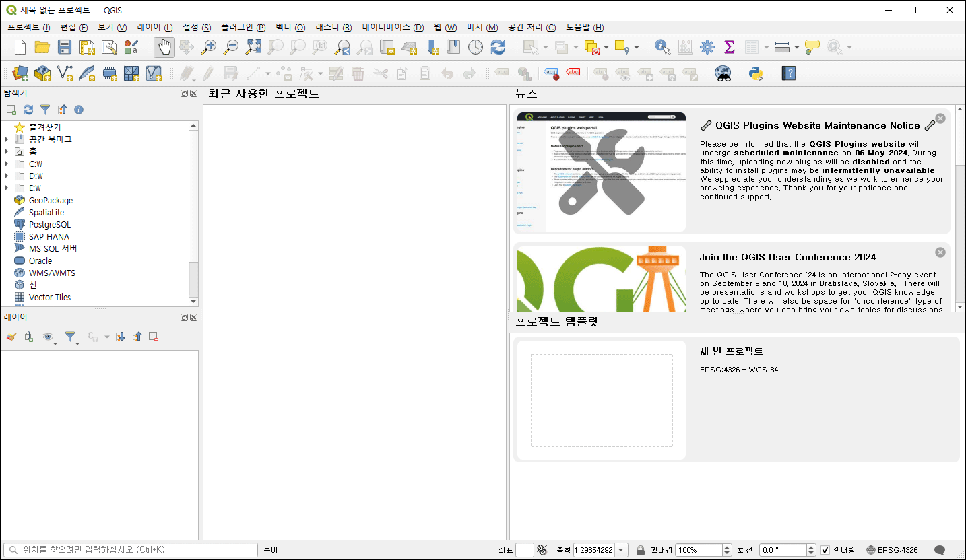Refresh the map canvas with blue arrows
The height and width of the screenshot is (560, 966).
pos(498,47)
